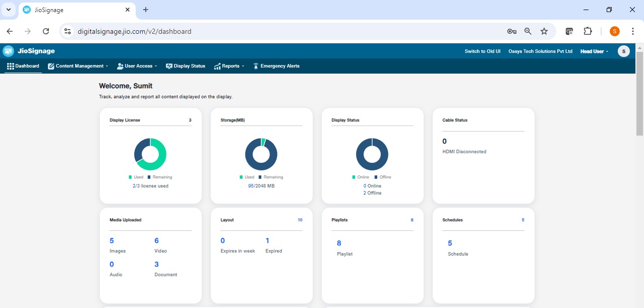Click the Display Status monitor icon
This screenshot has width=644, height=308.
[169, 66]
